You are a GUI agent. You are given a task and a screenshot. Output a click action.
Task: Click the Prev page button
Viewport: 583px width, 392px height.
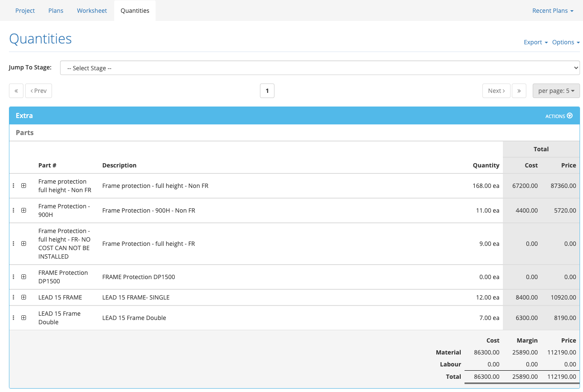(39, 91)
